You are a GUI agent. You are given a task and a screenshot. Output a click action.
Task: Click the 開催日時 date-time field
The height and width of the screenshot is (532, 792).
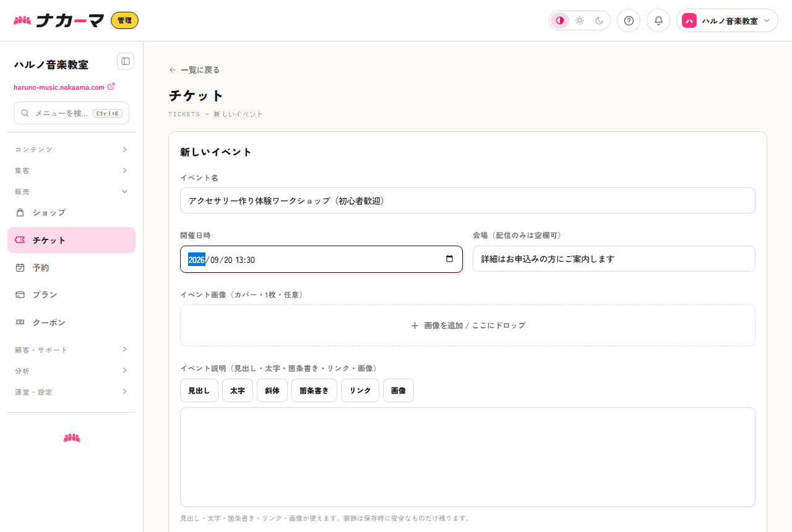tap(321, 259)
